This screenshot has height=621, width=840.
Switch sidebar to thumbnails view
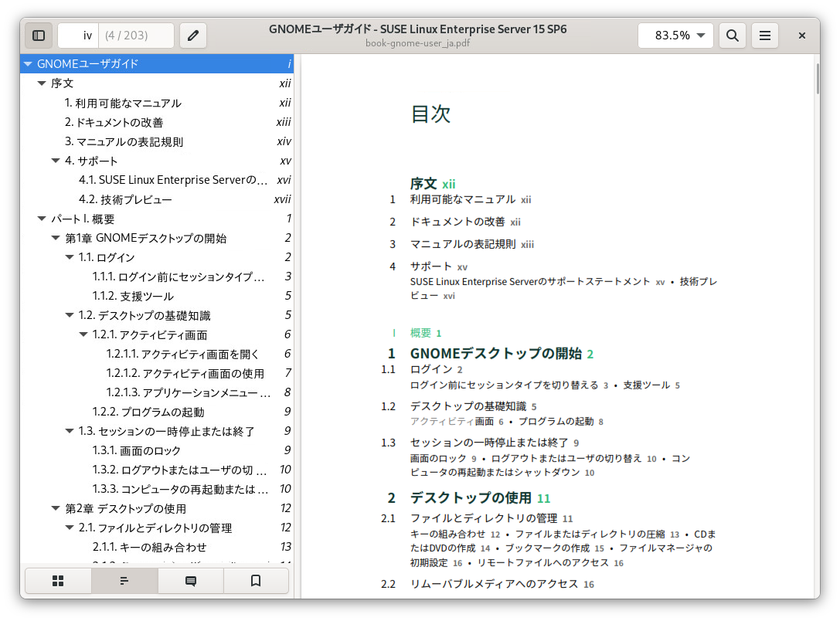point(58,581)
